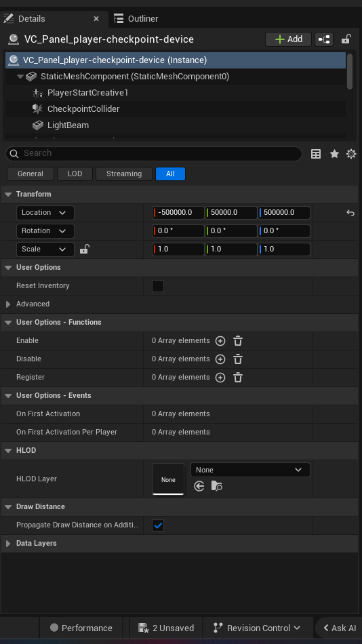362x644 pixels.
Task: Add an element to the Disable array
Action: click(x=220, y=359)
